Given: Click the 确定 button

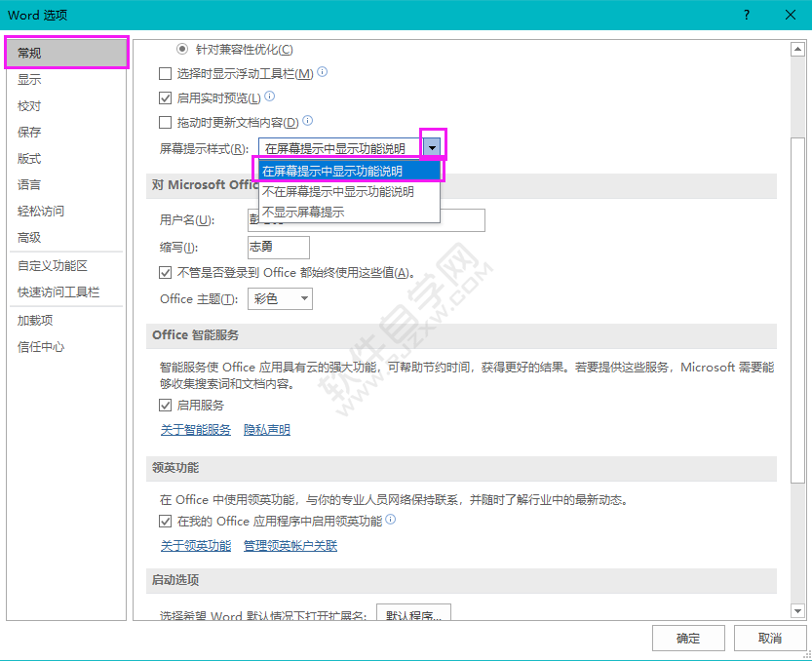Looking at the screenshot, I should coord(688,638).
